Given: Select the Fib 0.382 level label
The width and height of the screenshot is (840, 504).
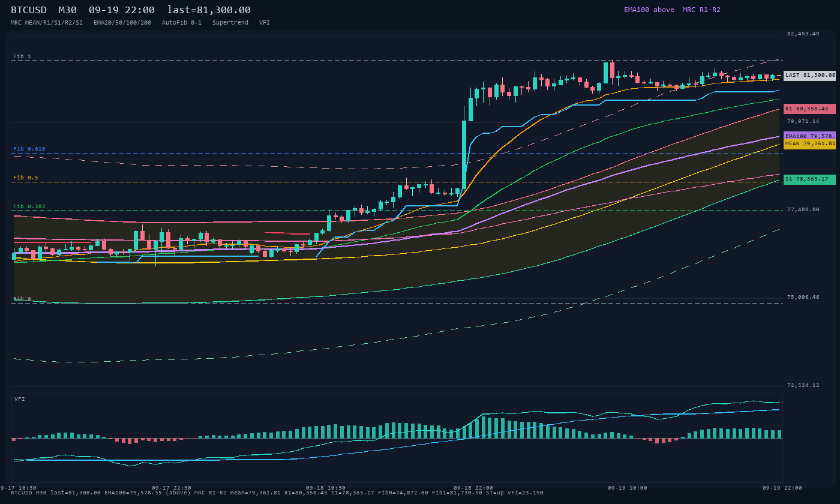Looking at the screenshot, I should pyautogui.click(x=29, y=206).
